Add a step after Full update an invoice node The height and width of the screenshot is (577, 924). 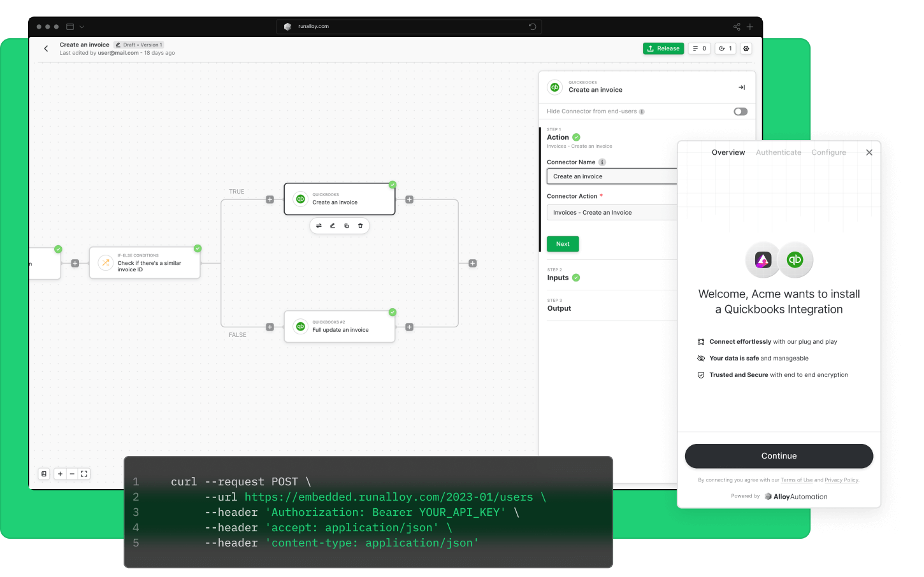click(409, 327)
